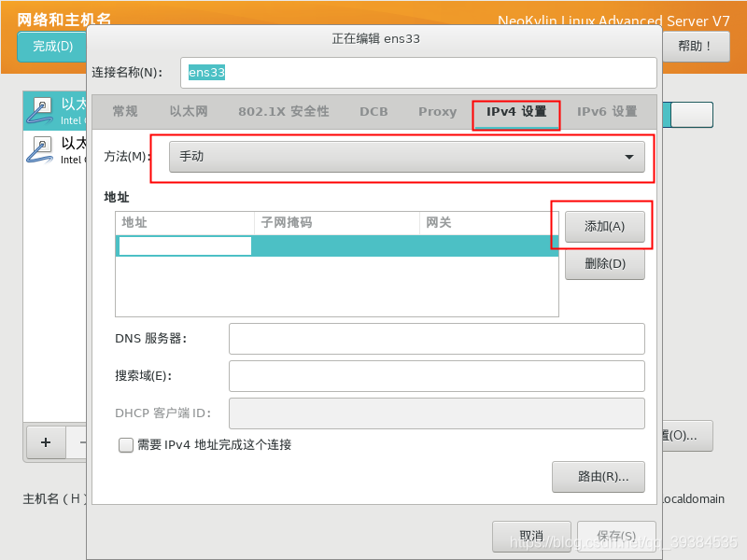Click the 地址 column header

(185, 223)
